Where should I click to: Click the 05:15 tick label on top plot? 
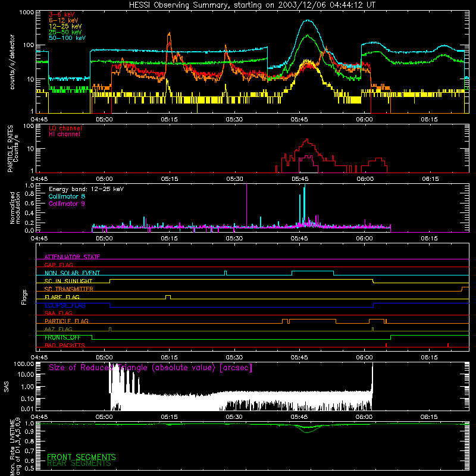169,120
